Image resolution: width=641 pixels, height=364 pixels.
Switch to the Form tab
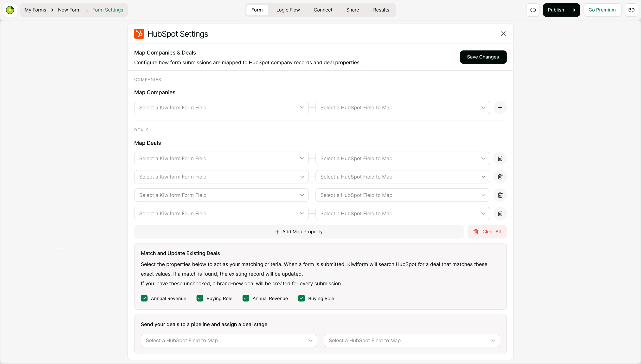257,10
